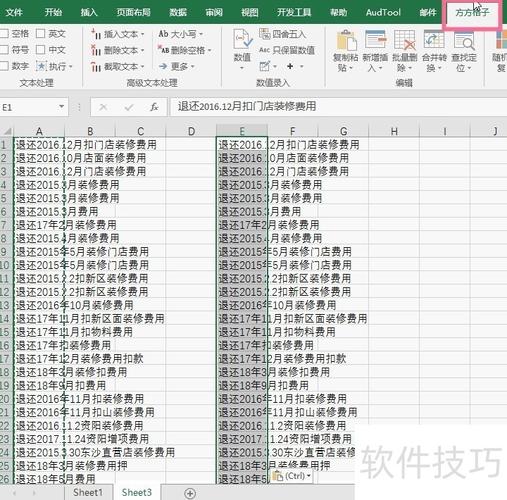Switch to the 帮助 tab
The width and height of the screenshot is (507, 500).
pyautogui.click(x=338, y=12)
